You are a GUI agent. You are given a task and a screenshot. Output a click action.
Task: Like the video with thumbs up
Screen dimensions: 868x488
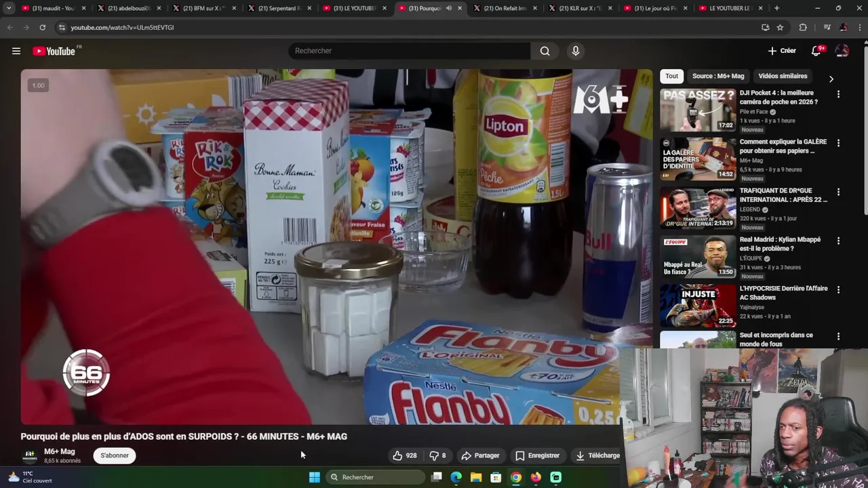point(405,455)
